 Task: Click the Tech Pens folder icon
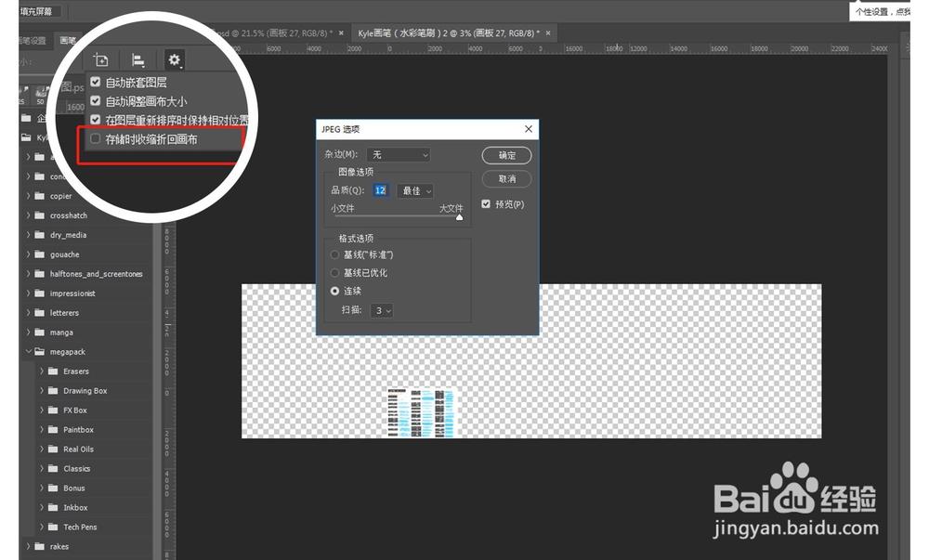point(53,527)
